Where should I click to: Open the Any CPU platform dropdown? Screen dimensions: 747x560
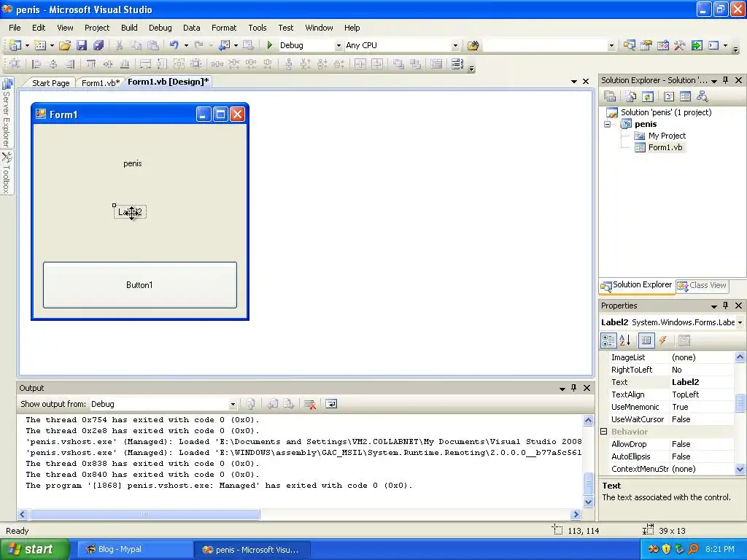[x=455, y=46]
